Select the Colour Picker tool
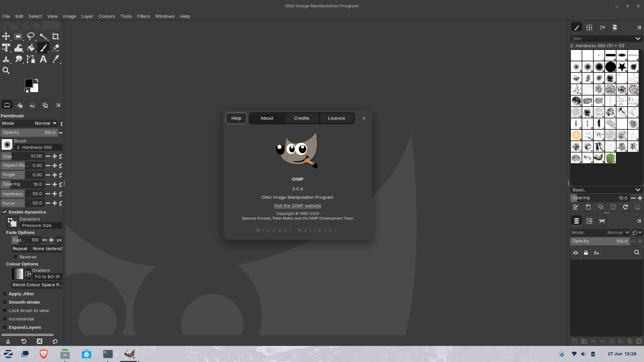This screenshot has width=644, height=362. pos(56,59)
